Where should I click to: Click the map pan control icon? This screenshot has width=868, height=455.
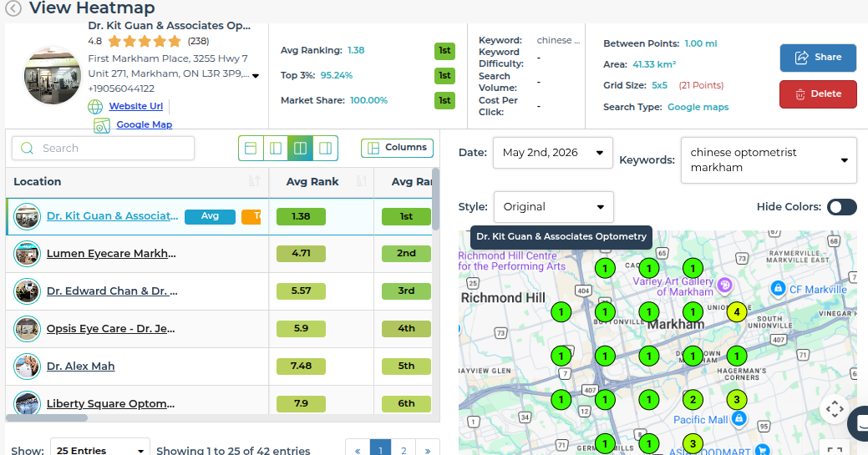835,410
